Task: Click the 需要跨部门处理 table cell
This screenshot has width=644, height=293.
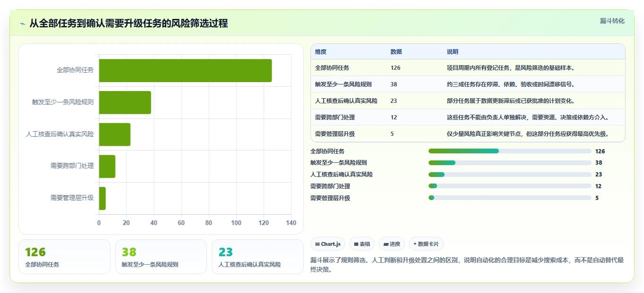Action: tap(335, 117)
